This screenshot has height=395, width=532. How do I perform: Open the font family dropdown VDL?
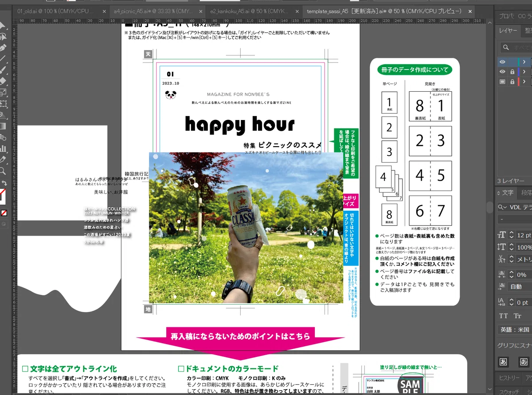pos(514,207)
